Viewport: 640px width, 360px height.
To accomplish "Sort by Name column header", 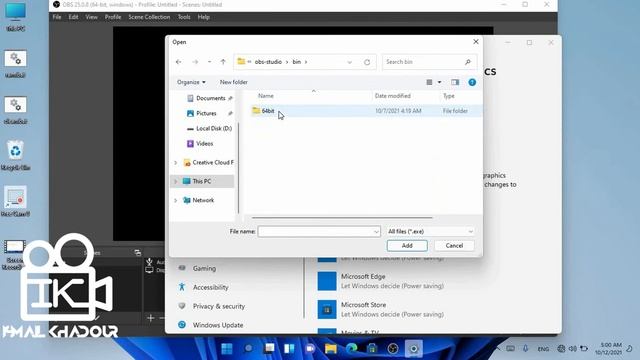I will (266, 96).
